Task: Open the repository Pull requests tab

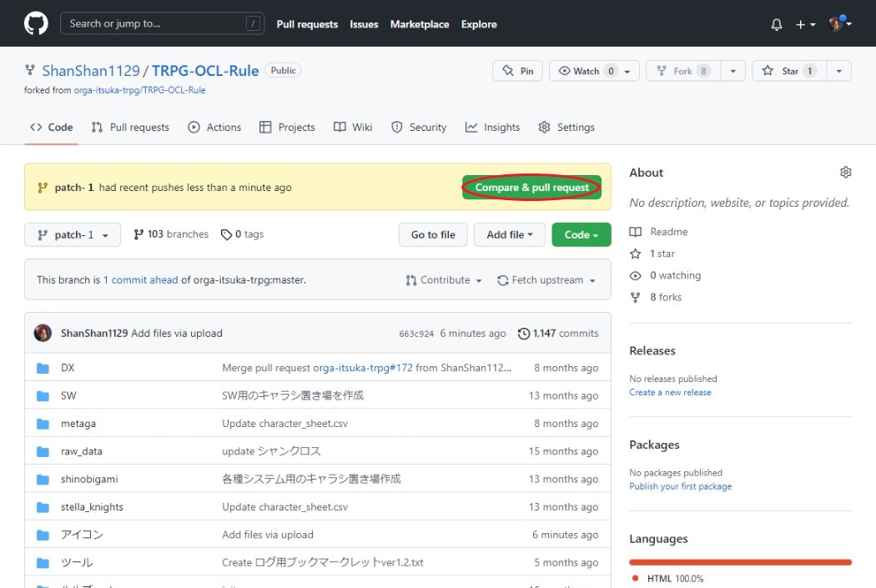Action: click(x=130, y=128)
